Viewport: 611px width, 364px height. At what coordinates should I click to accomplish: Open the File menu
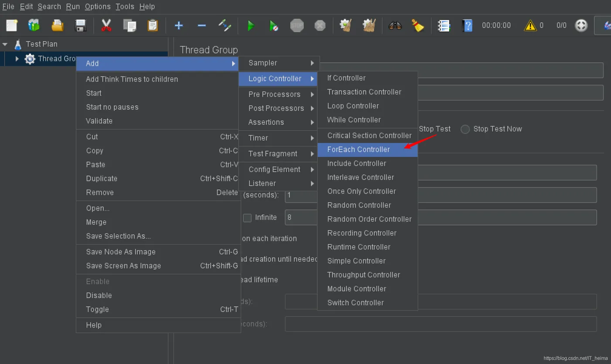click(8, 7)
